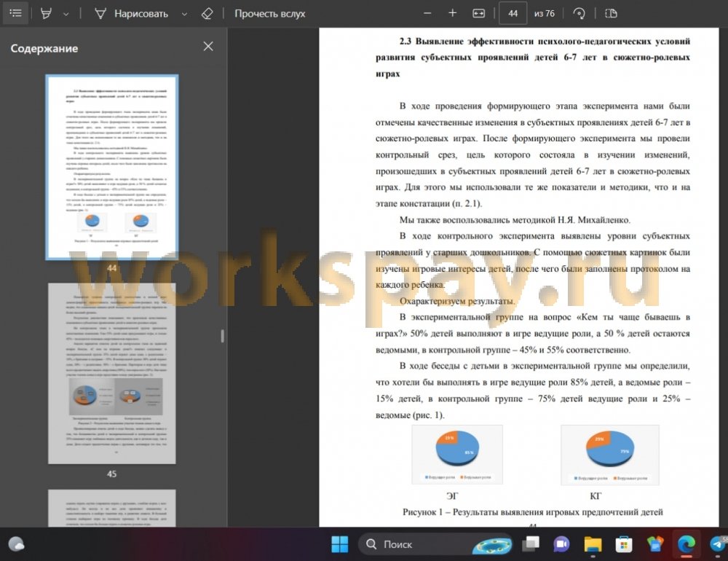This screenshot has width=728, height=561.
Task: Click Прочесть вслух read aloud button
Action: 269,14
